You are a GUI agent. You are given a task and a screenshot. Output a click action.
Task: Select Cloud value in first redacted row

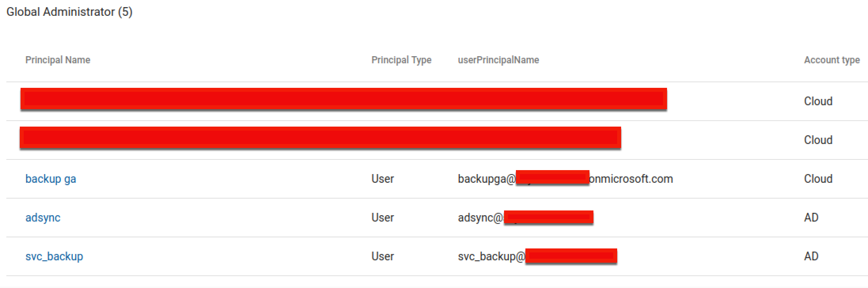(818, 101)
